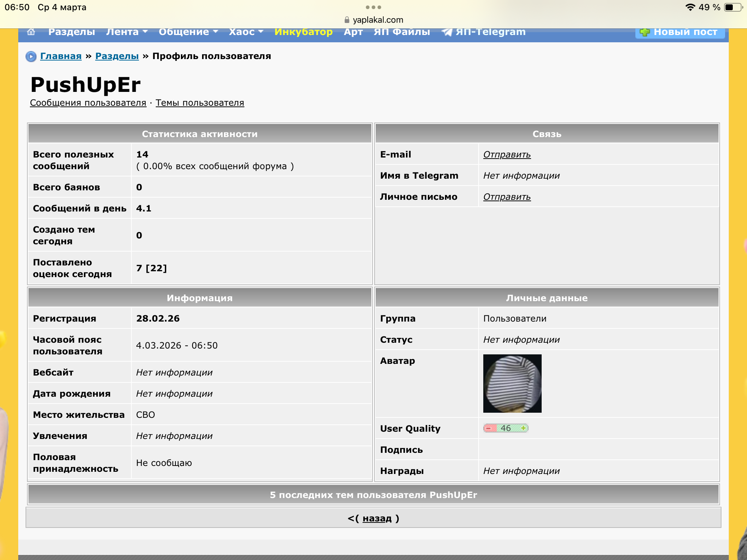Image resolution: width=747 pixels, height=560 pixels.
Task: Click the plus on User Quality rating
Action: (523, 428)
